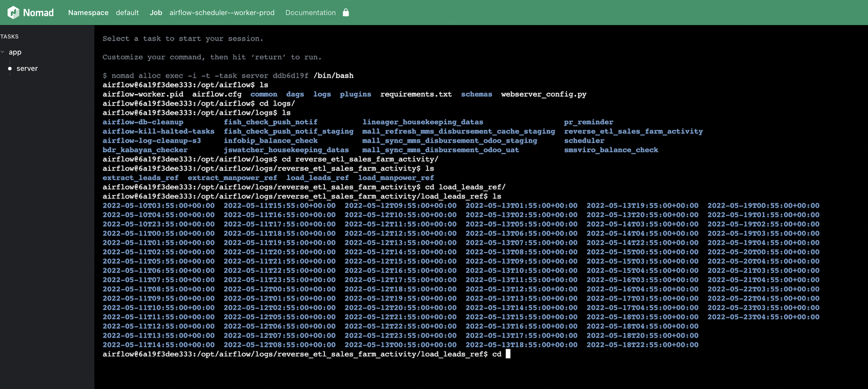Click directory 2022-05-13T00:55:00+00:00

tap(400, 345)
